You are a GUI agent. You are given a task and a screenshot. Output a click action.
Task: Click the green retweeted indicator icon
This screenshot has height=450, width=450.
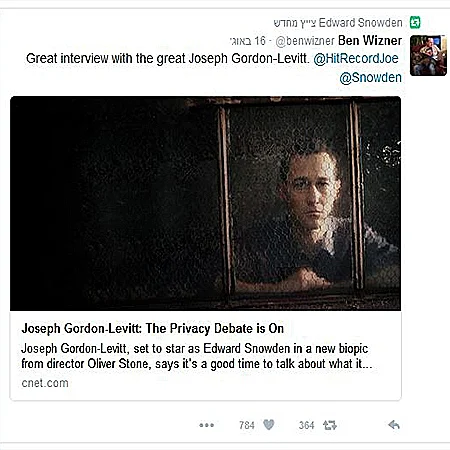click(415, 23)
